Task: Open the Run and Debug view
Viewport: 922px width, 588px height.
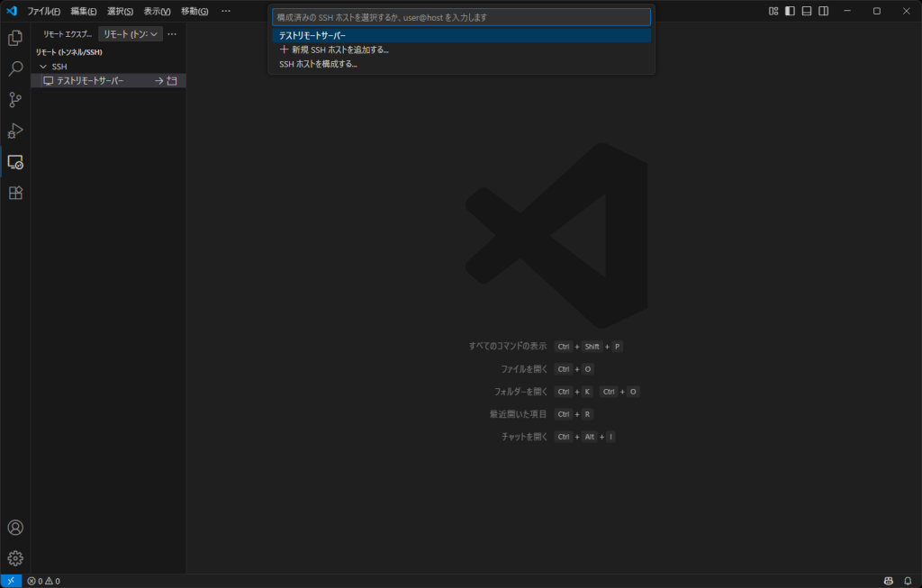Action: point(15,131)
